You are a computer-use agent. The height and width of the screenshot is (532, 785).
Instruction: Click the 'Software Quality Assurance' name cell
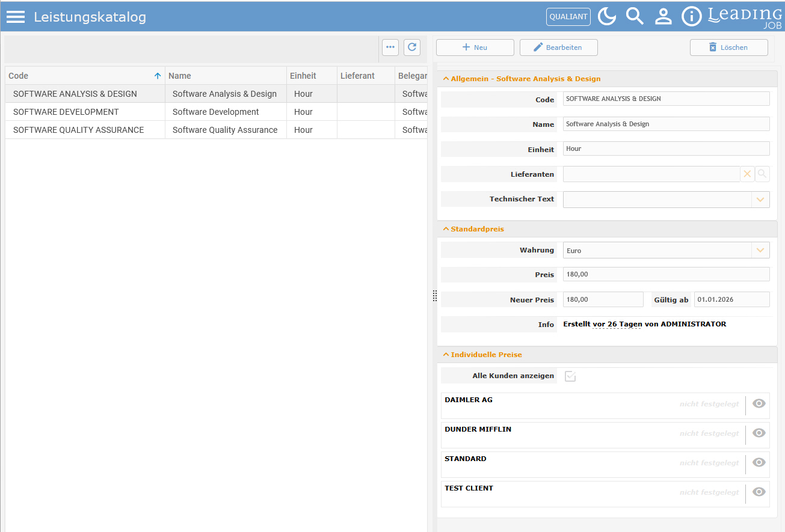coord(225,130)
